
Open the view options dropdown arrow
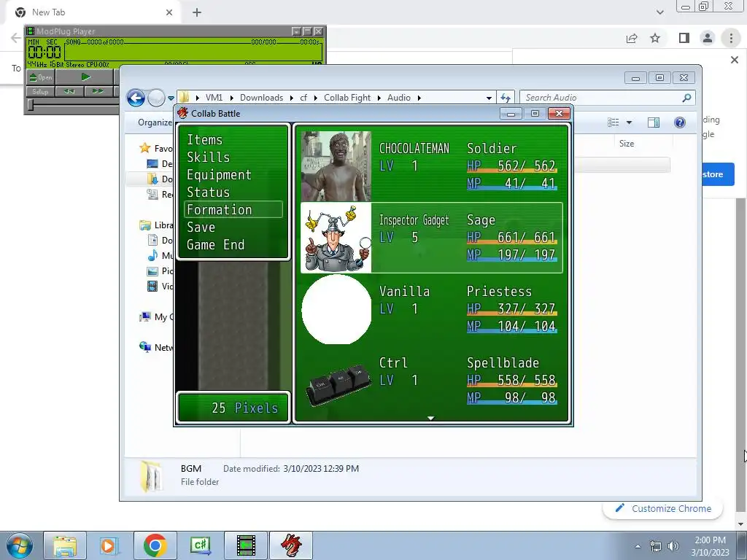pos(629,122)
